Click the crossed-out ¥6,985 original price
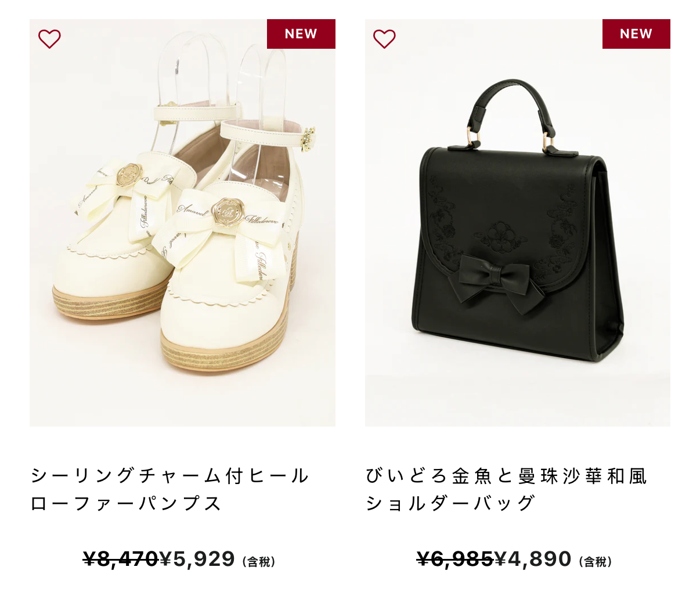This screenshot has width=700, height=592. (455, 559)
